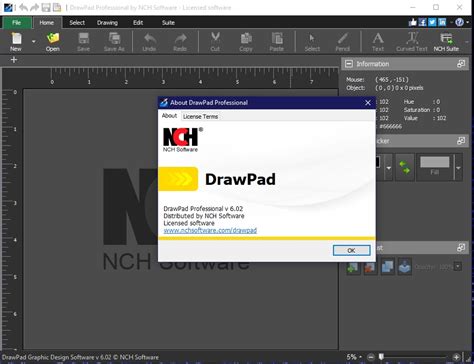Click the delete layer icon
The height and width of the screenshot is (364, 474).
coord(370,267)
